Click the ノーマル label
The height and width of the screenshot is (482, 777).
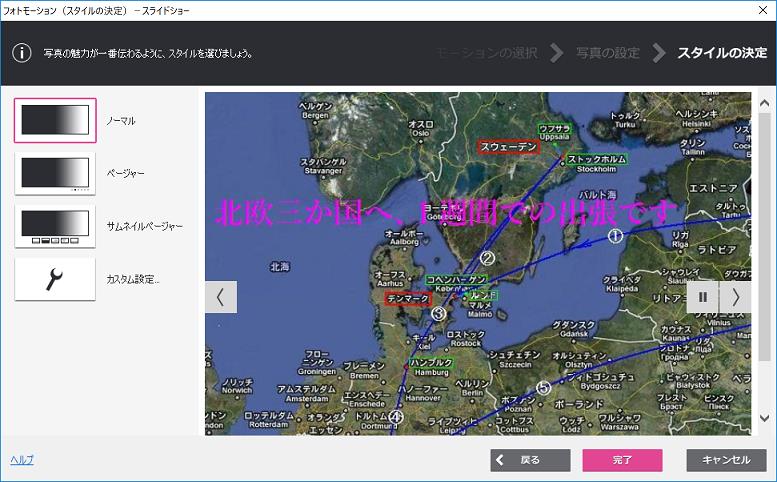[120, 121]
